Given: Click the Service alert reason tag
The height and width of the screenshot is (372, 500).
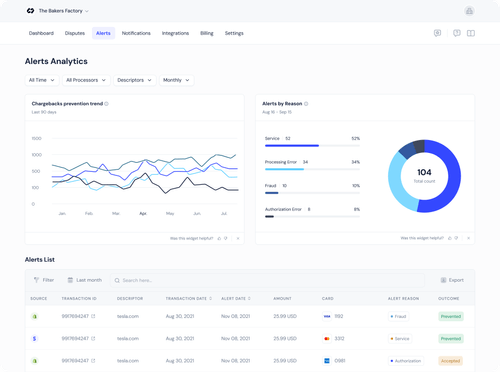Looking at the screenshot, I should [400, 339].
